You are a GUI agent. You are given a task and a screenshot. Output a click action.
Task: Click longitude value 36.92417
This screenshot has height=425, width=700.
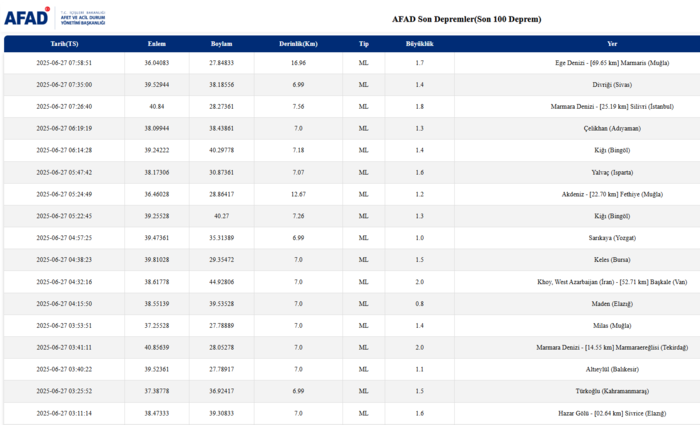click(x=221, y=392)
